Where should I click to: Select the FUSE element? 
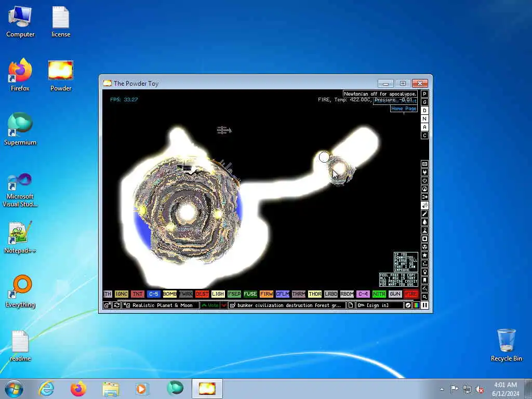[250, 294]
